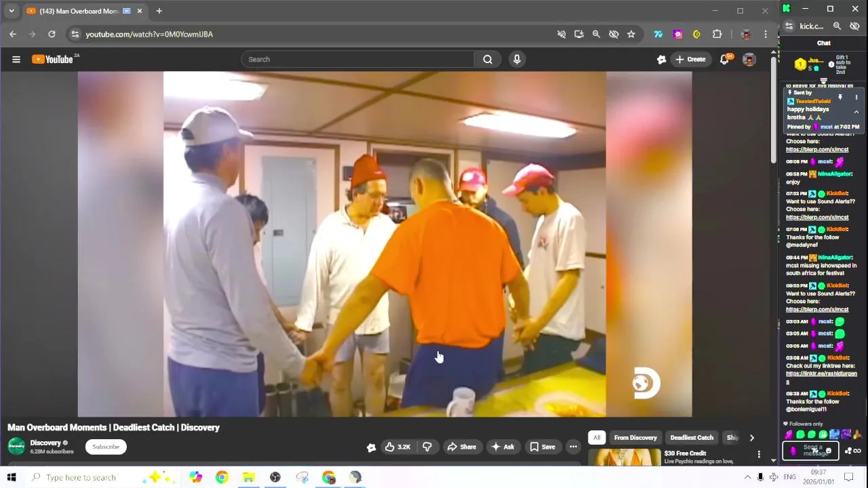Share the video
The image size is (868, 488).
[462, 447]
